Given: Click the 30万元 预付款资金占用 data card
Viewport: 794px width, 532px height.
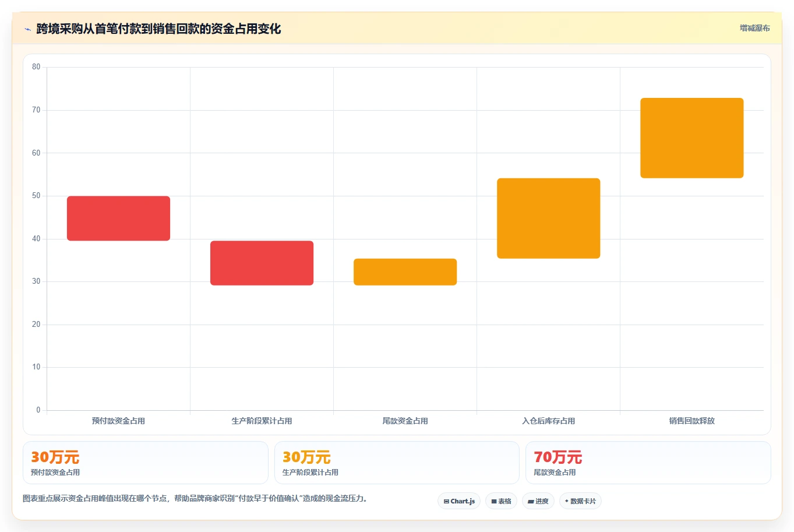Looking at the screenshot, I should click(146, 463).
